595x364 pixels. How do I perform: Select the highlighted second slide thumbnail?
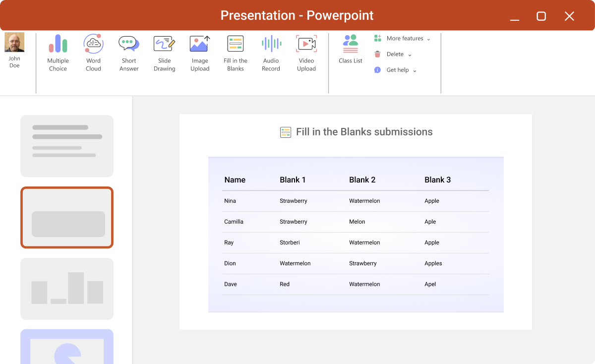point(67,217)
